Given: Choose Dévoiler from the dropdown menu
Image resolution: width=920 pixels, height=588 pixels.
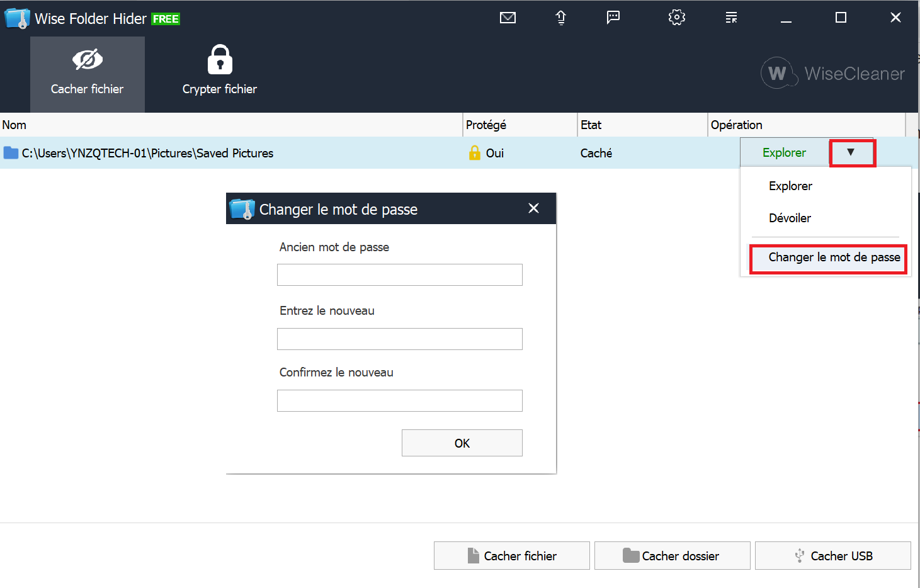Looking at the screenshot, I should (x=790, y=218).
